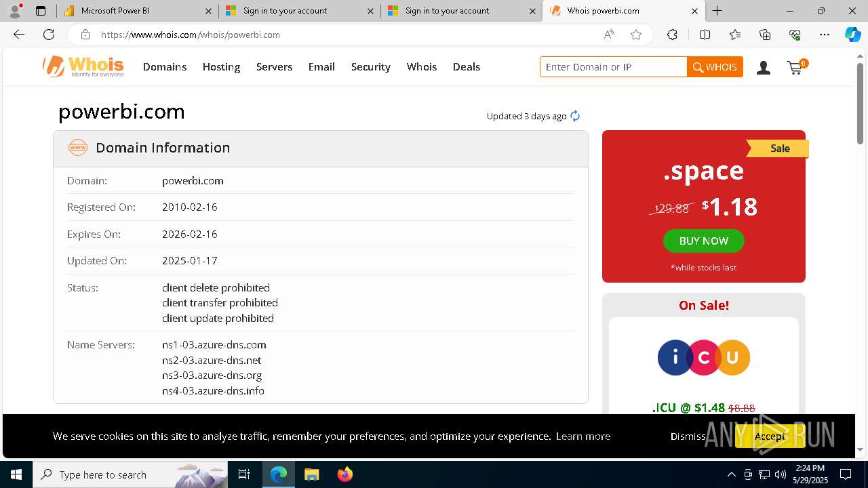Select the expiry date 2026-02-16
This screenshot has height=488, width=868.
click(190, 235)
